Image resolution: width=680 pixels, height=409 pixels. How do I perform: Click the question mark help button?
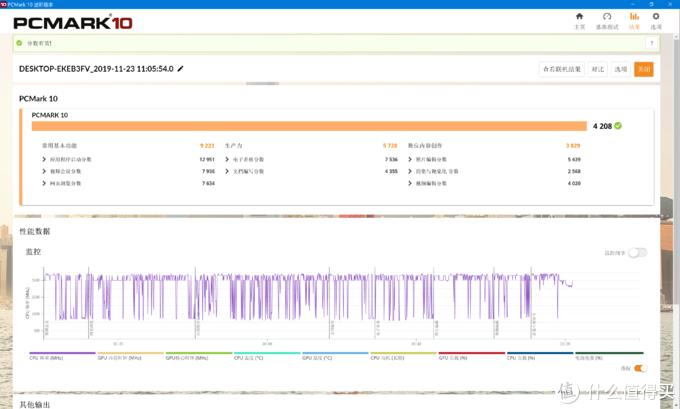(x=653, y=45)
